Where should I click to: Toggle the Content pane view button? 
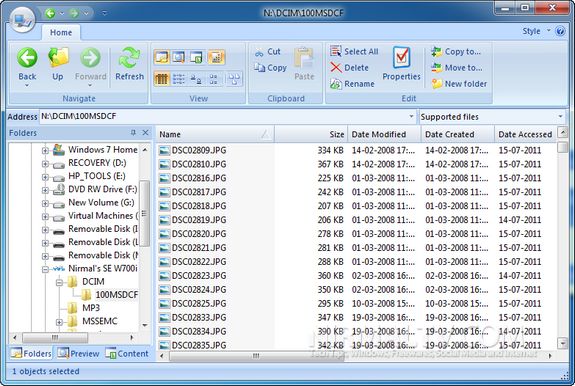click(x=197, y=57)
